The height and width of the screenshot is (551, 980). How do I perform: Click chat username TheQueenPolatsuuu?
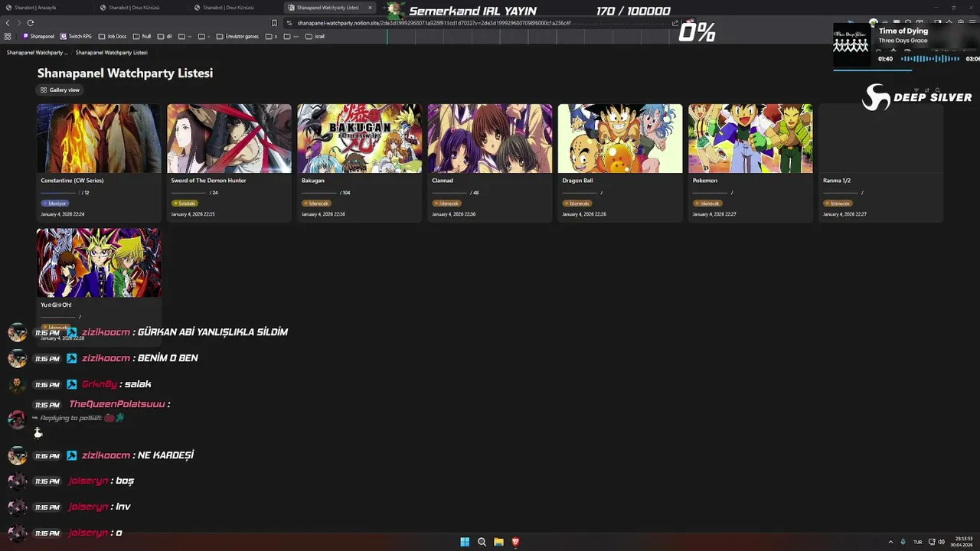(x=117, y=404)
